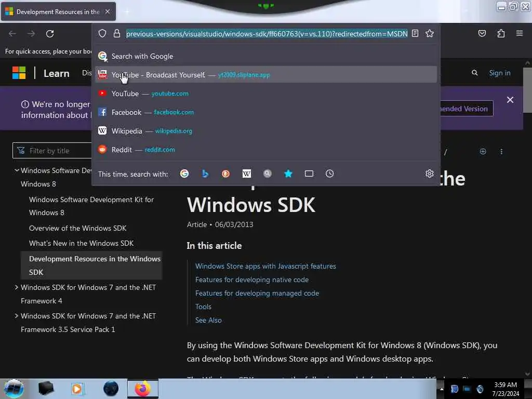Select the Wikipedia suggestion
The image size is (532, 399).
pyautogui.click(x=266, y=130)
